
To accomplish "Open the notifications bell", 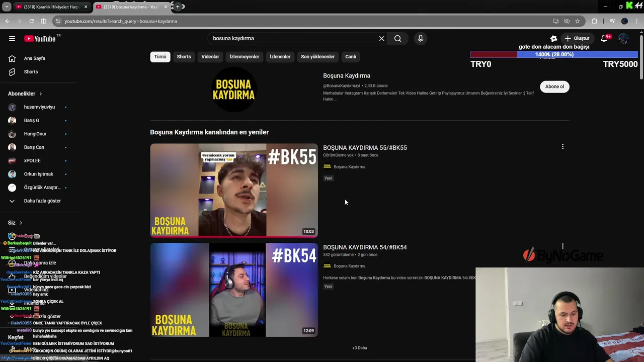I will tap(605, 38).
